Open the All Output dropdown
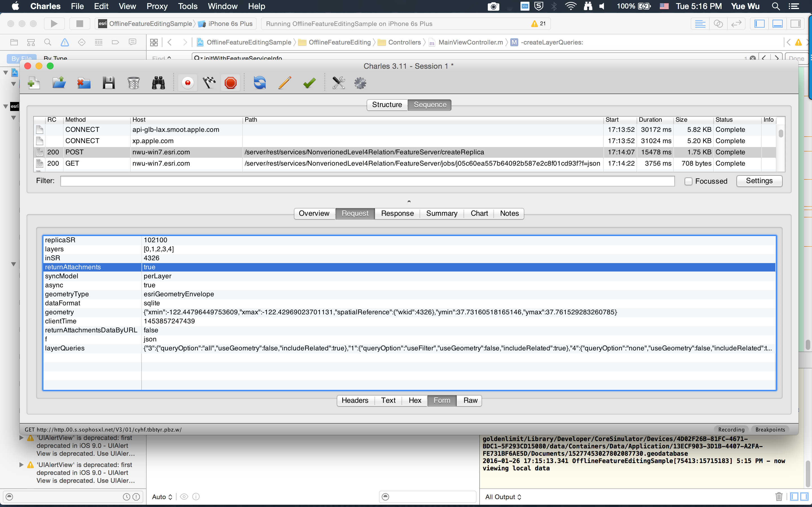The height and width of the screenshot is (507, 812). click(503, 497)
